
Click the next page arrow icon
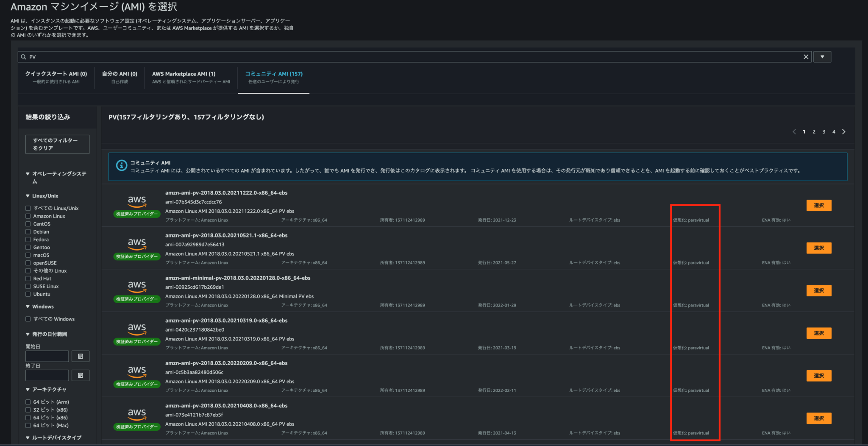(x=843, y=131)
